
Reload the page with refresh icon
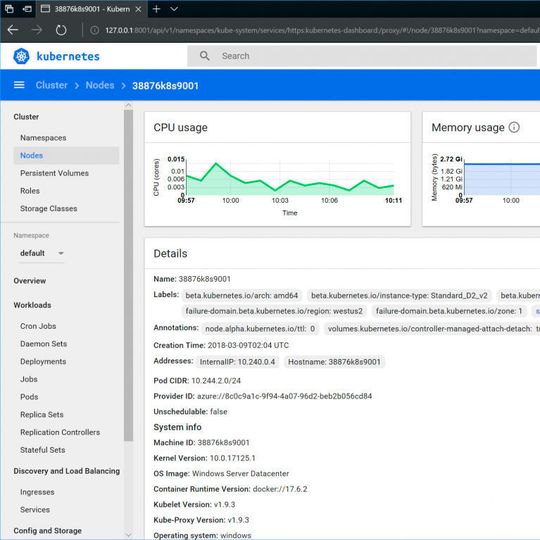(61, 30)
